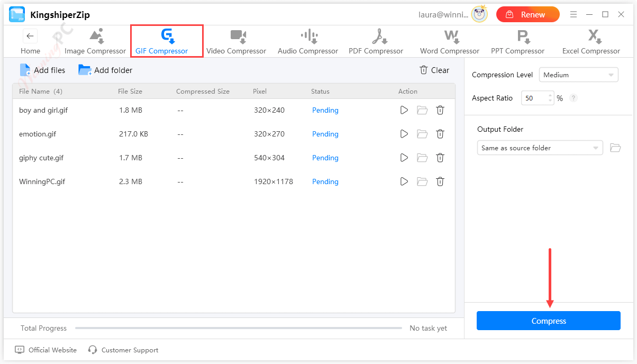Click the Compressed Size column header
This screenshot has height=364, width=637.
pyautogui.click(x=203, y=91)
